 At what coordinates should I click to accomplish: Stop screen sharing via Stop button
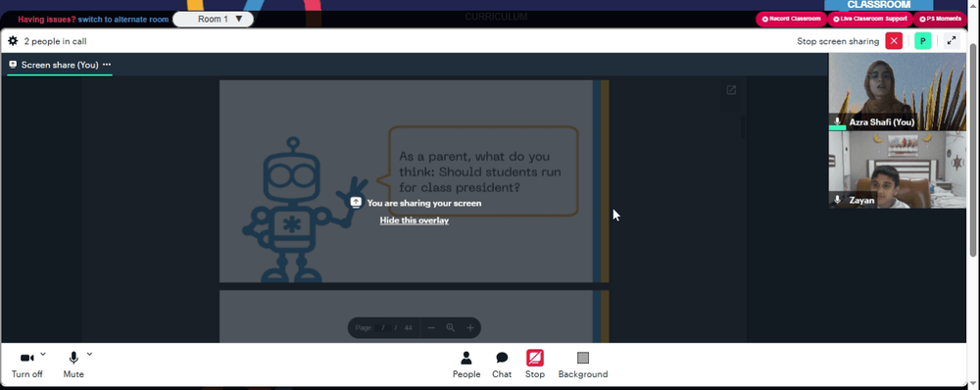coord(534,365)
